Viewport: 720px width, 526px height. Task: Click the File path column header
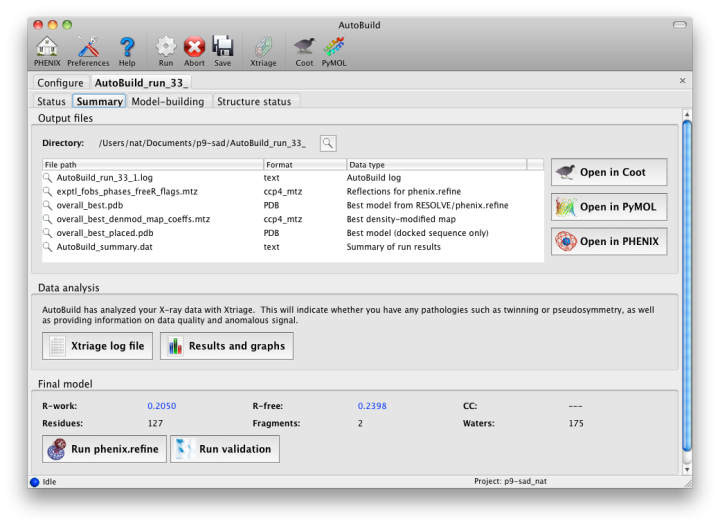pos(152,164)
